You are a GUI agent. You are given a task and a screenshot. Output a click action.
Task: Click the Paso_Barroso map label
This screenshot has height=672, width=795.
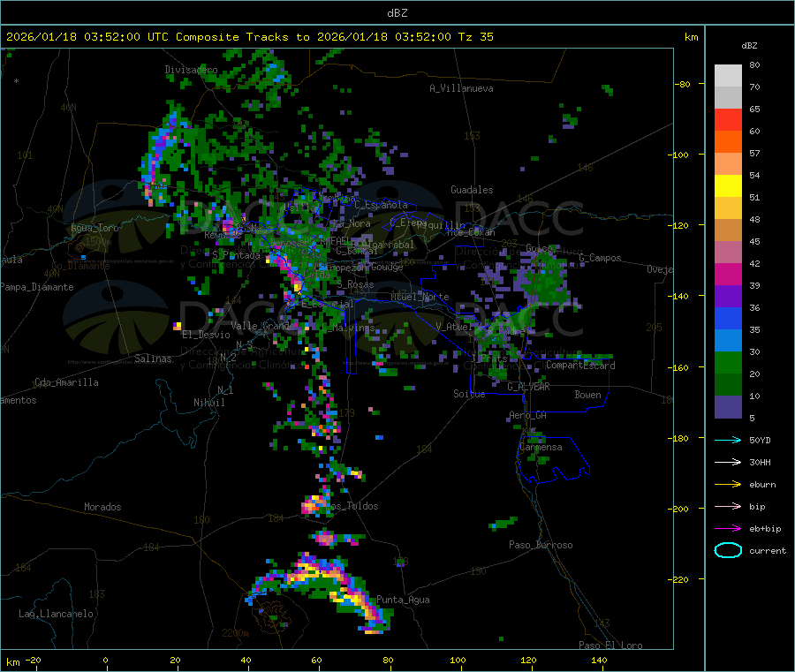pyautogui.click(x=541, y=546)
